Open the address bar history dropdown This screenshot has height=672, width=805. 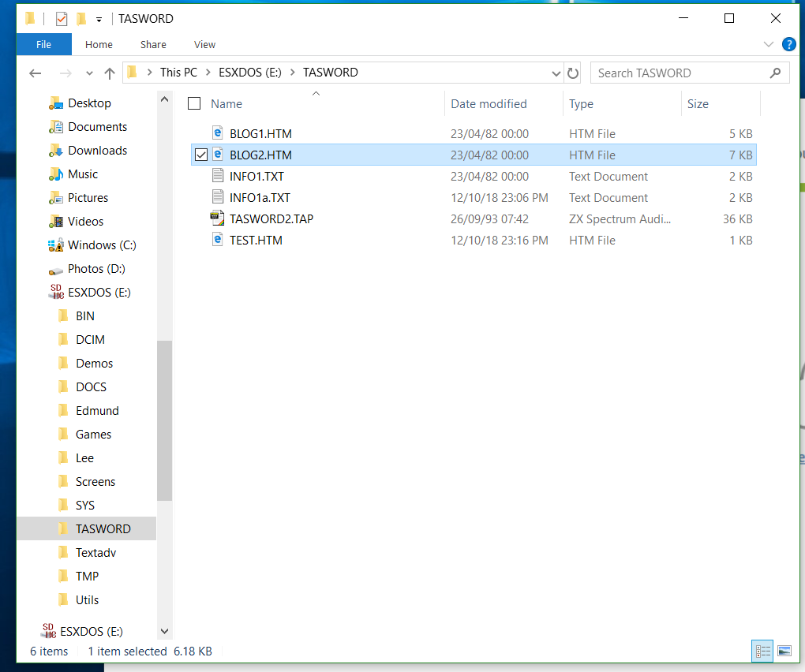point(556,73)
